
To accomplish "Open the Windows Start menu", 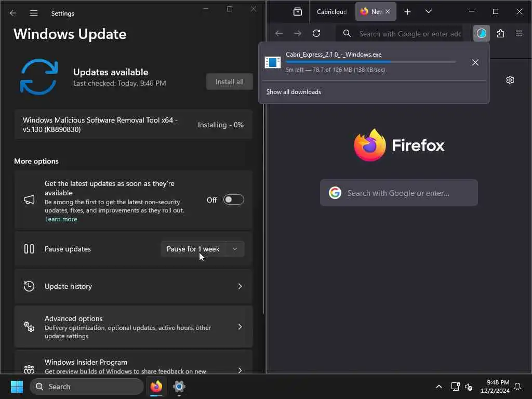I will 17,387.
